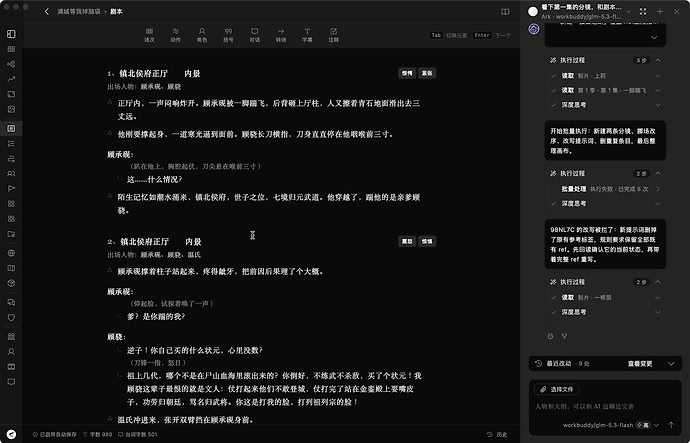Open the trend chart icon in left sidebar
690x443 pixels.
(11, 79)
